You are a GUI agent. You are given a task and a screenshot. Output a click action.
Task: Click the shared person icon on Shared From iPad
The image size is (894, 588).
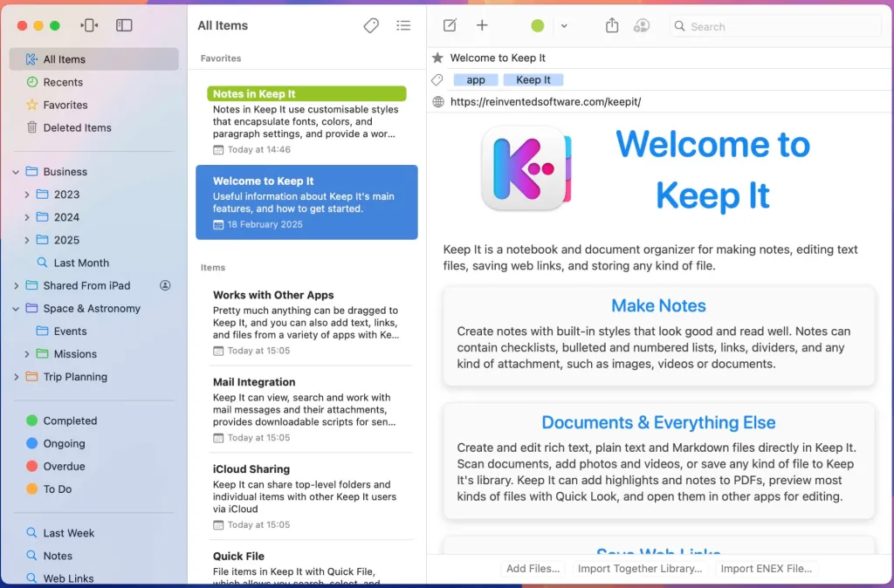[165, 285]
